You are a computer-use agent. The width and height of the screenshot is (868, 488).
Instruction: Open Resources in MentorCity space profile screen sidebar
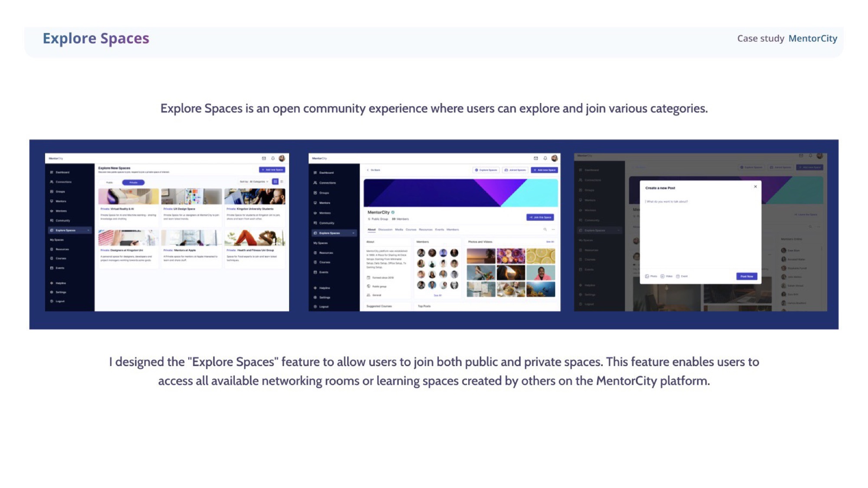[323, 252]
